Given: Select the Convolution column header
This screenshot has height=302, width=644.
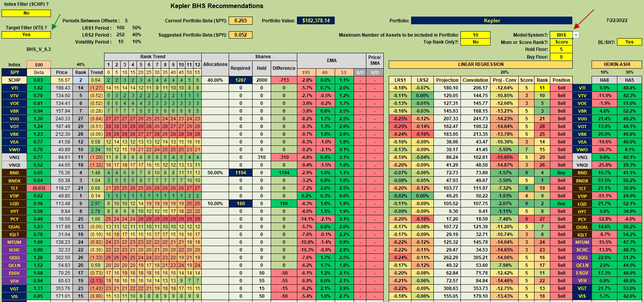Looking at the screenshot, I should 475,80.
